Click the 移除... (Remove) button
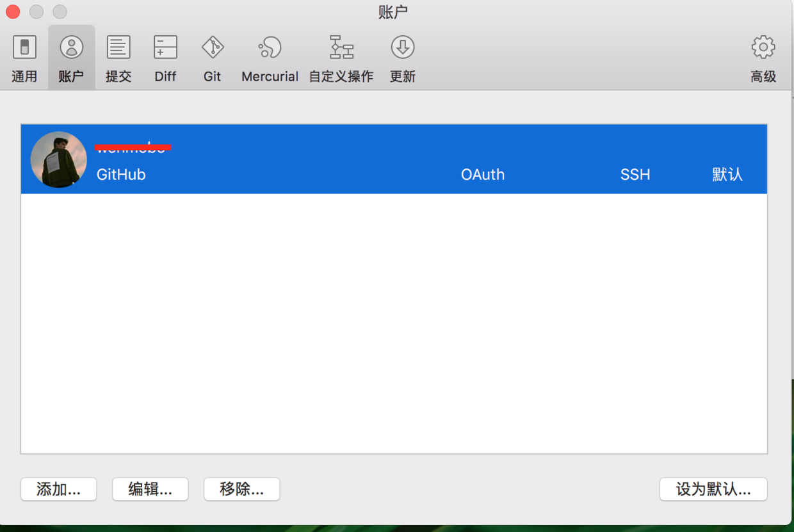The image size is (794, 532). [241, 489]
